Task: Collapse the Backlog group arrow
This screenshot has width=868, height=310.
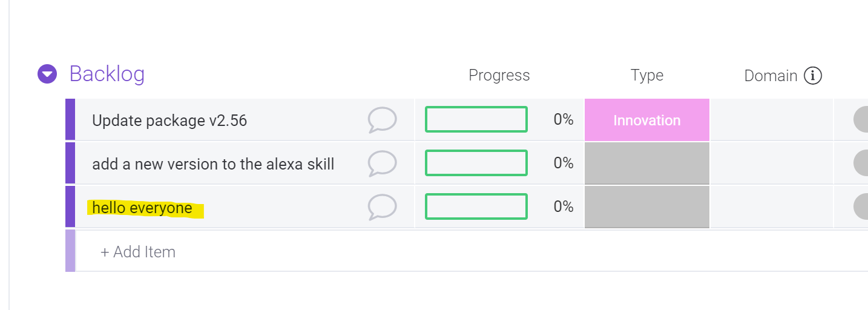Action: tap(47, 74)
